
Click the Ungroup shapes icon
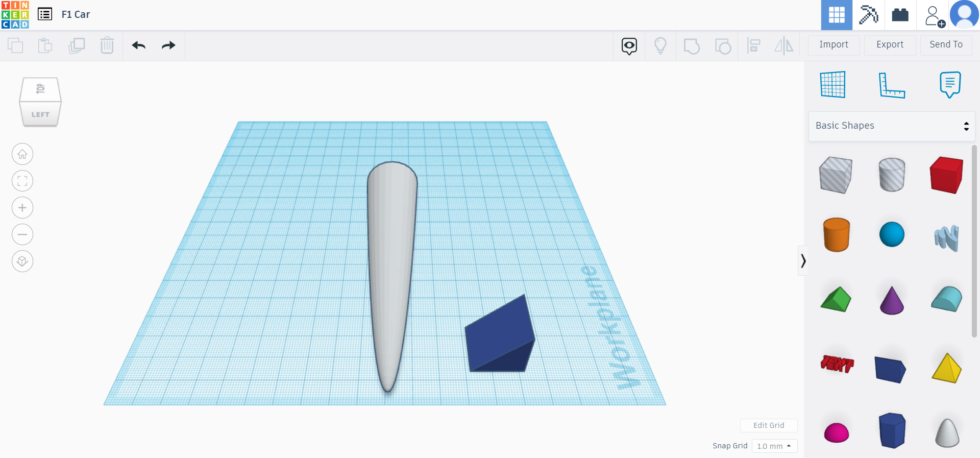(723, 46)
